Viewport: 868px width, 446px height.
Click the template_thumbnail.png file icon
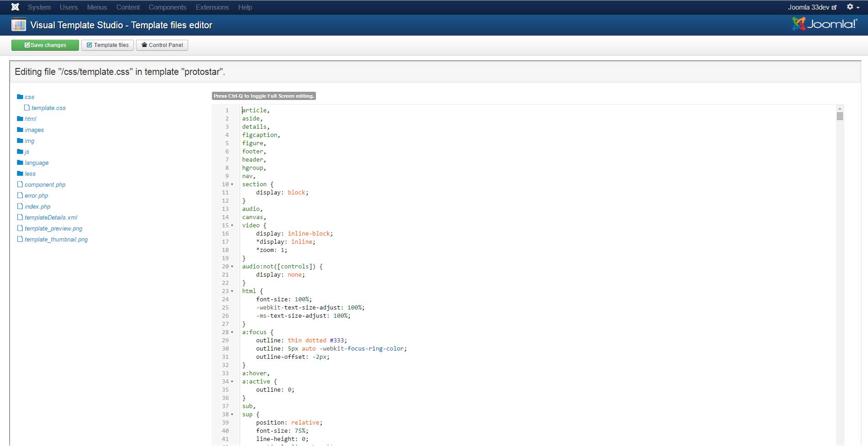(20, 239)
